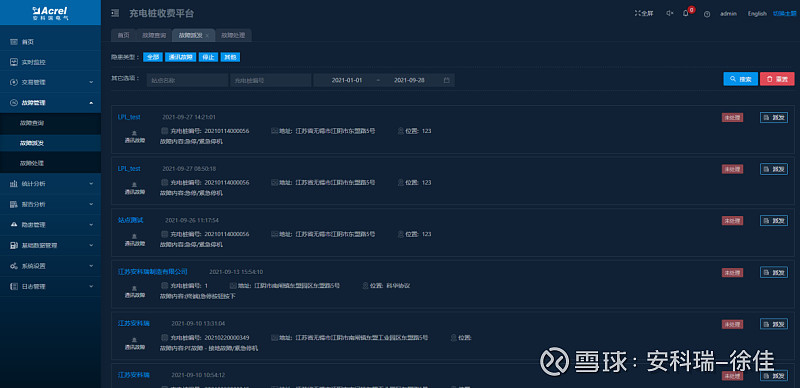
Task: Click the 报告分析 sidebar icon
Action: pos(14,204)
